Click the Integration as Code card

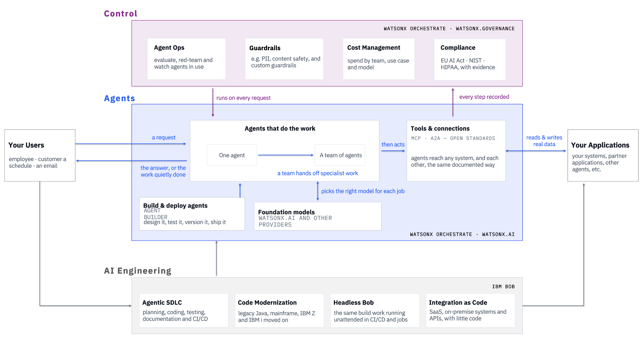click(470, 310)
